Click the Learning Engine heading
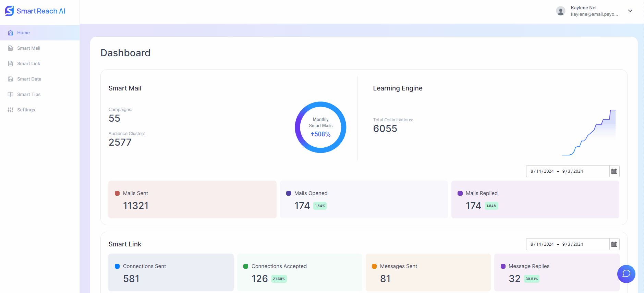The image size is (644, 293). click(398, 88)
